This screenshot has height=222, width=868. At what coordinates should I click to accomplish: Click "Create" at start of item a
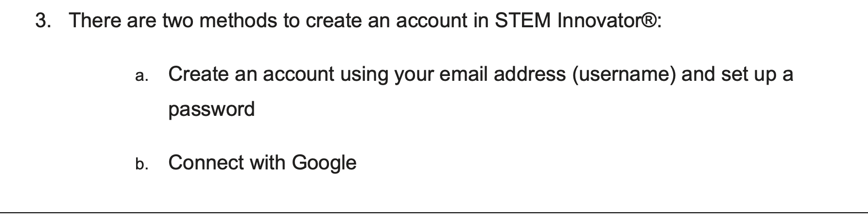point(198,74)
